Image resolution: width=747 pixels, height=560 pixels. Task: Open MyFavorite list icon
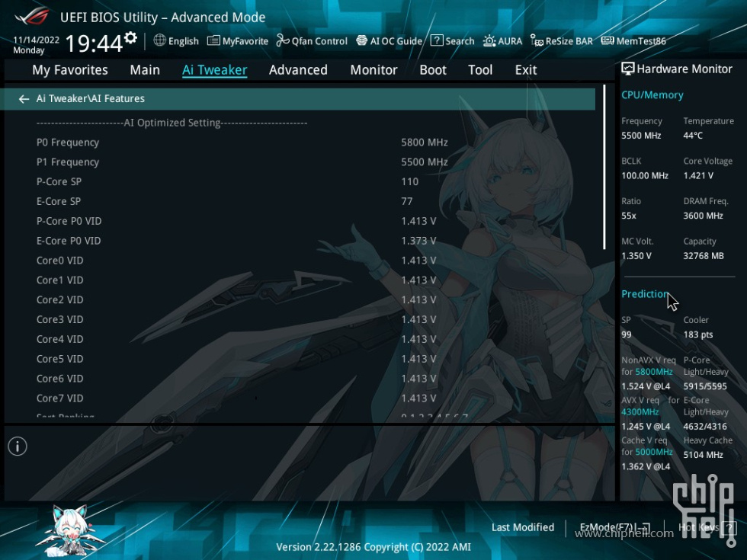213,40
